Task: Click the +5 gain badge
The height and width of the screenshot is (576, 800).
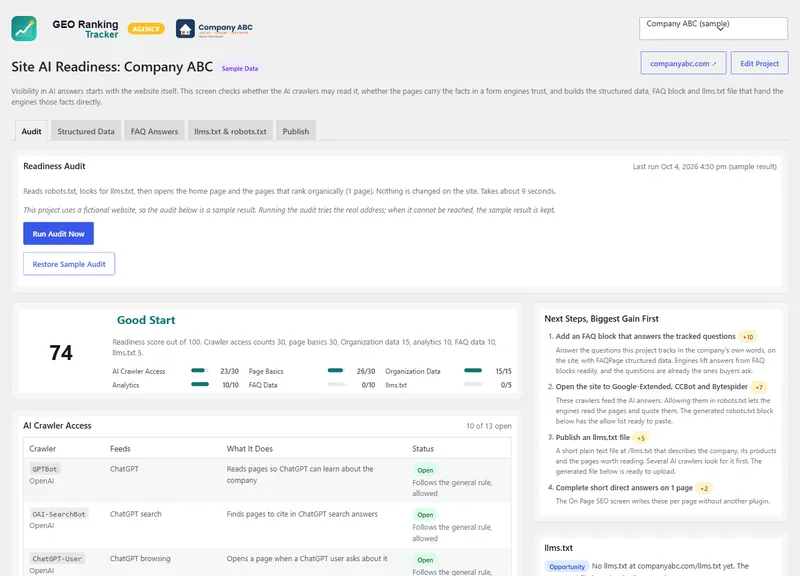Action: pos(641,438)
